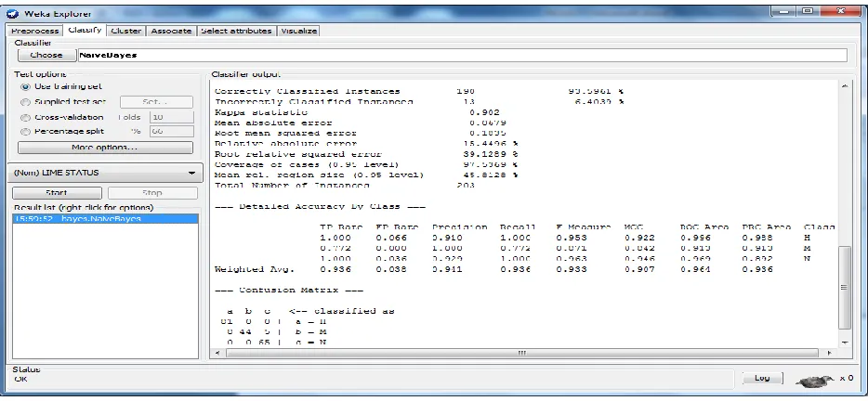This screenshot has height=401, width=868.
Task: Click the scroll down arrow of output
Action: click(844, 343)
